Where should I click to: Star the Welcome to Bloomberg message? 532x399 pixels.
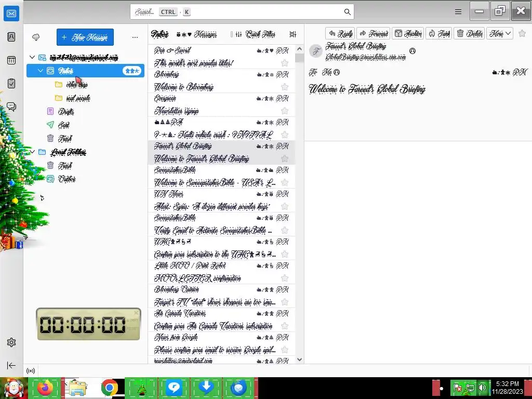click(x=285, y=87)
